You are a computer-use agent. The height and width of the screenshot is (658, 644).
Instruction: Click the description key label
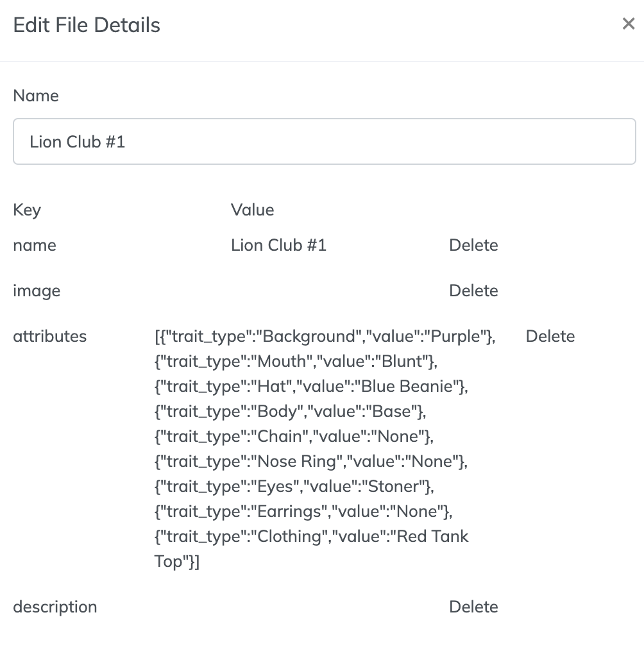pos(55,606)
